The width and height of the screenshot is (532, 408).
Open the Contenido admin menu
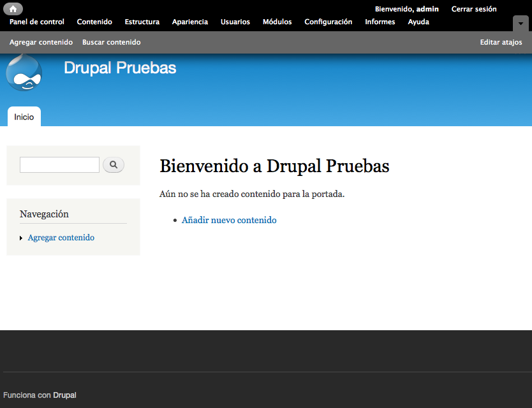[x=94, y=22]
